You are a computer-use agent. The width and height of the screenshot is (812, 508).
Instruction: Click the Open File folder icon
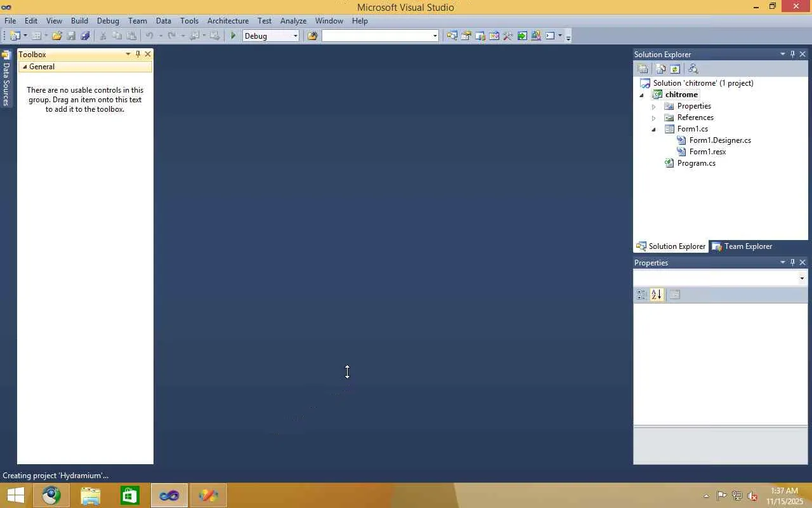(57, 36)
